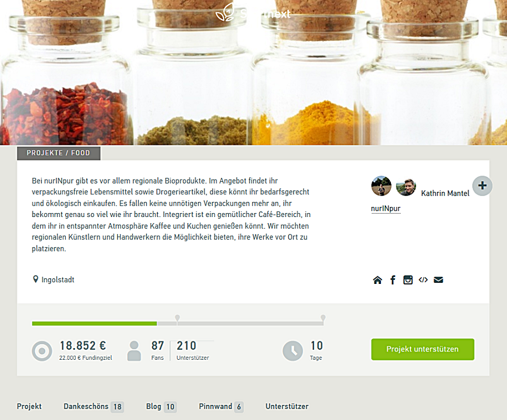Open the project homepage via house icon
This screenshot has height=420, width=507.
[378, 280]
